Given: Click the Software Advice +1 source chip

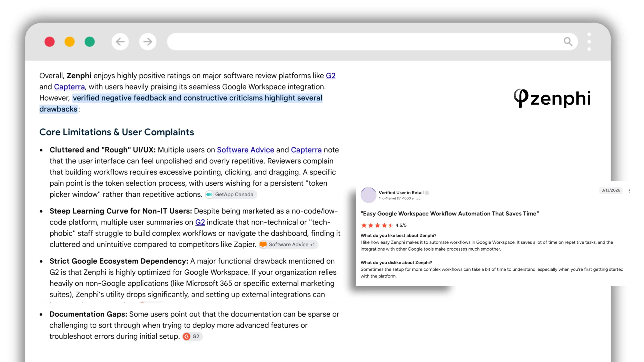Looking at the screenshot, I should click(288, 244).
